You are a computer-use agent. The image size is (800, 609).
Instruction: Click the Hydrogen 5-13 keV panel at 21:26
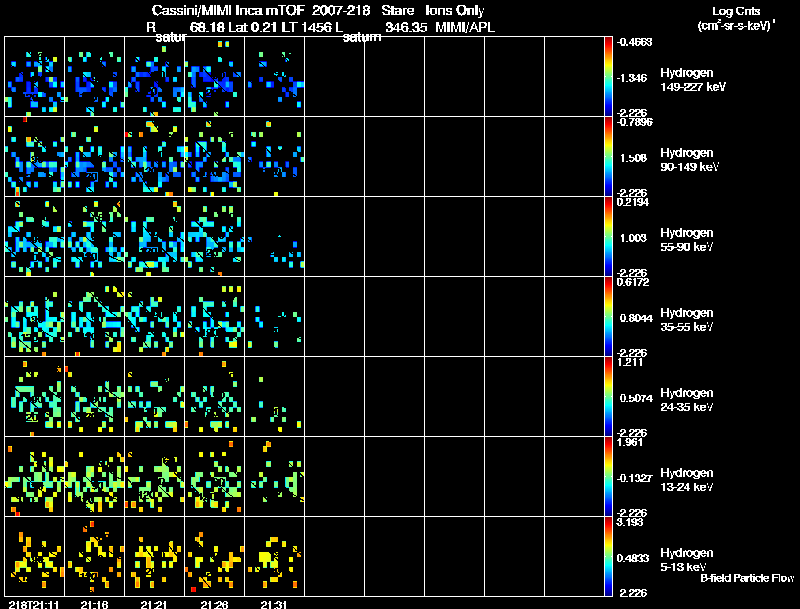coord(214,557)
